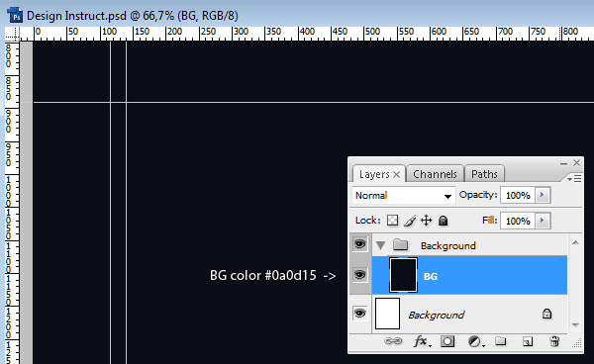Create a new group folder icon
594x364 pixels.
point(500,341)
